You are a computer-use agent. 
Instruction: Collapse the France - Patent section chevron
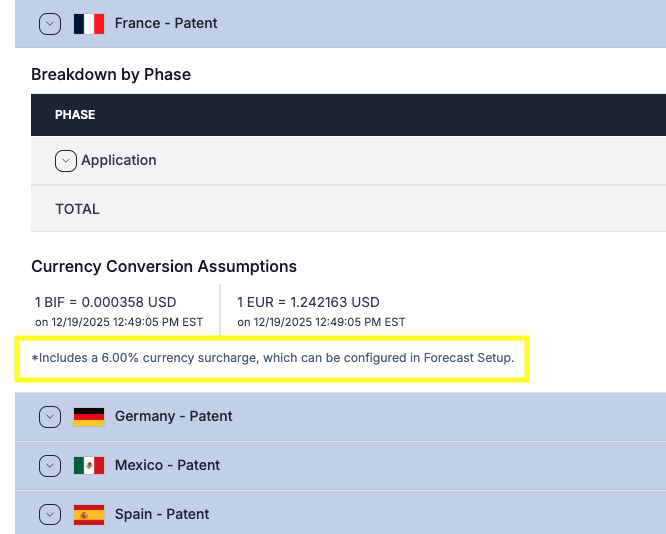click(x=49, y=24)
